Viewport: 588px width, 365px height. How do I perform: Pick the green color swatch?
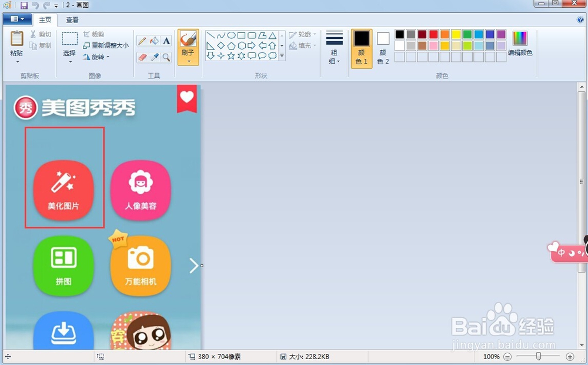pos(467,35)
